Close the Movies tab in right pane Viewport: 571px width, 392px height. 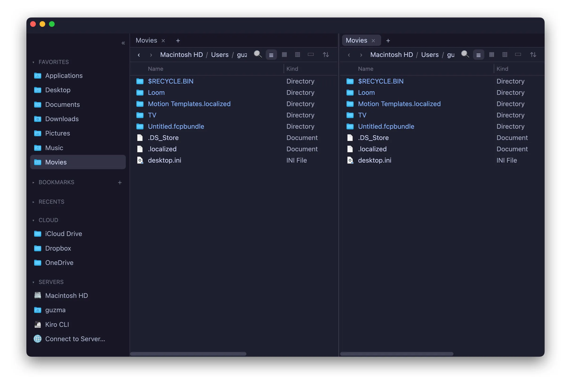(373, 41)
